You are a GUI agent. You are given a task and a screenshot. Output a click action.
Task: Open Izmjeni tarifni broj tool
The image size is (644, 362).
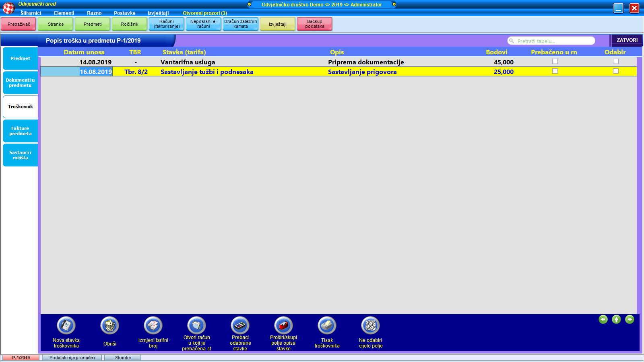[x=153, y=325]
